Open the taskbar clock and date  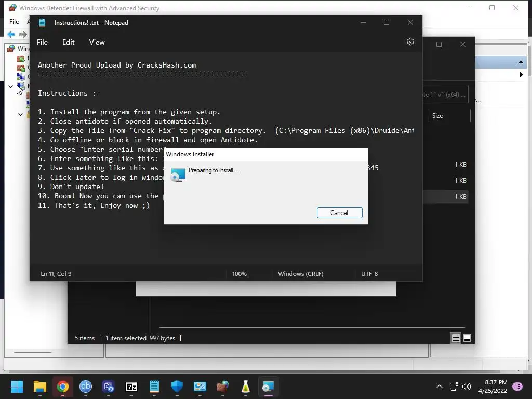click(493, 387)
